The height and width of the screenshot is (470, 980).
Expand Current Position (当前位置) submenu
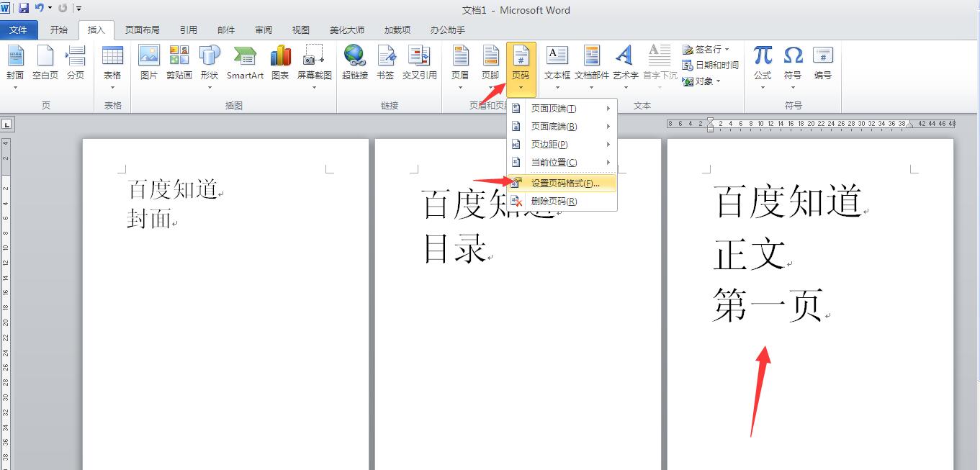point(562,163)
